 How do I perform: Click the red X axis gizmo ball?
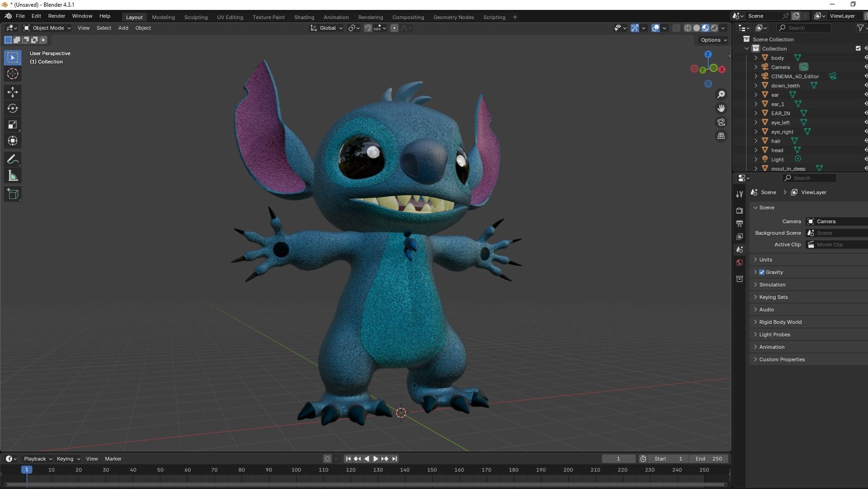click(x=722, y=69)
